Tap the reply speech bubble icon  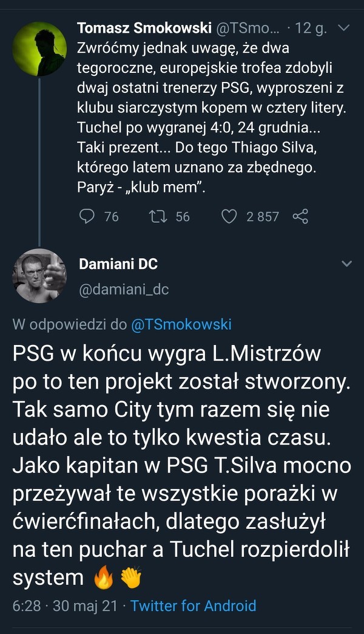(87, 216)
